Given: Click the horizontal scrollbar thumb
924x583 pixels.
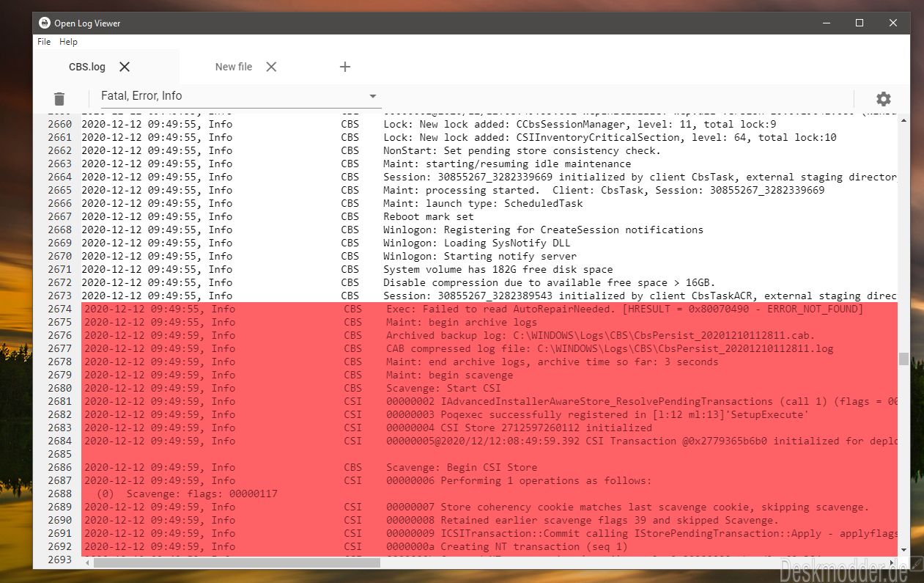Looking at the screenshot, I should pyautogui.click(x=237, y=562).
